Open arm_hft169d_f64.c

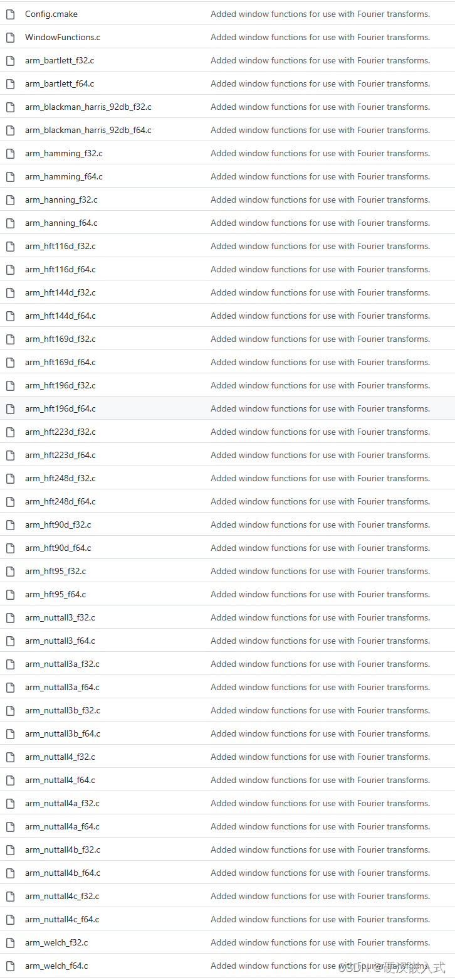tap(61, 362)
